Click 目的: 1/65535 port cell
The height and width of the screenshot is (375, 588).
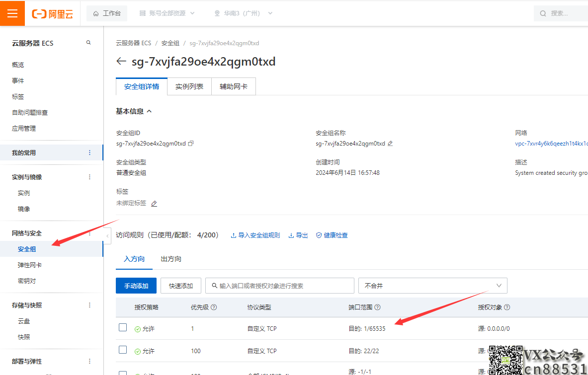367,328
